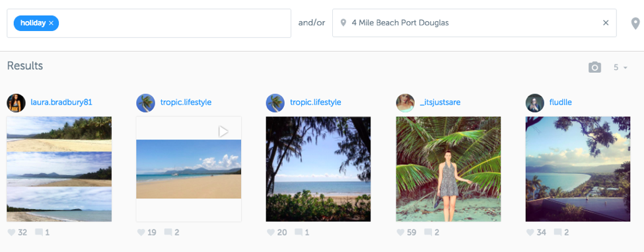Clear the 4 Mile Beach location field
This screenshot has width=644, height=252.
606,23
